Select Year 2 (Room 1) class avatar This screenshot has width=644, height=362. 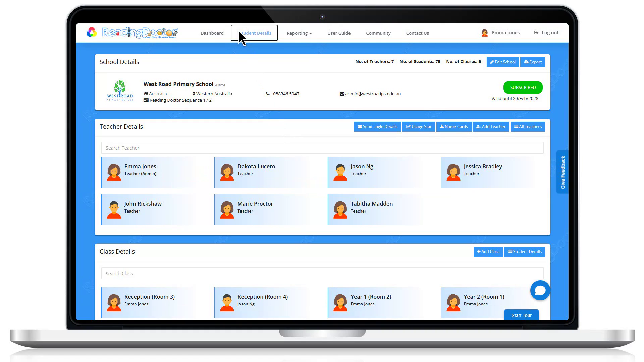(x=453, y=303)
